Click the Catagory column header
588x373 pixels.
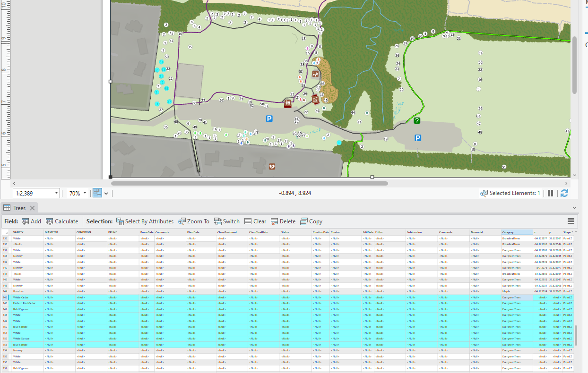(516, 232)
